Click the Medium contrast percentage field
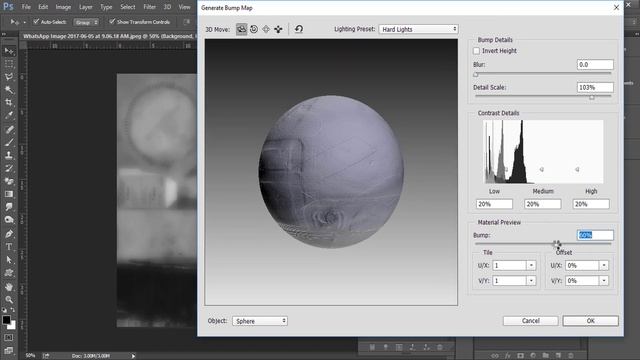 tap(542, 204)
